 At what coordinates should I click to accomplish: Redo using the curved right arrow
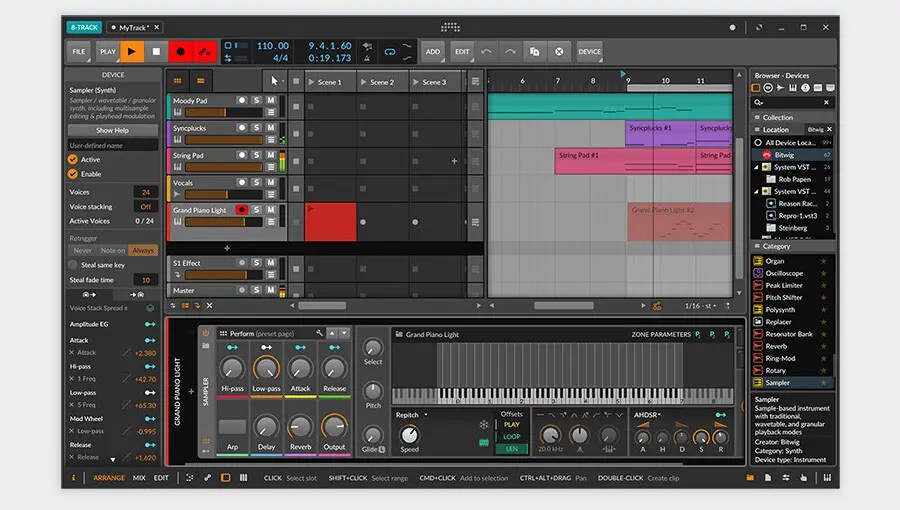coord(510,52)
